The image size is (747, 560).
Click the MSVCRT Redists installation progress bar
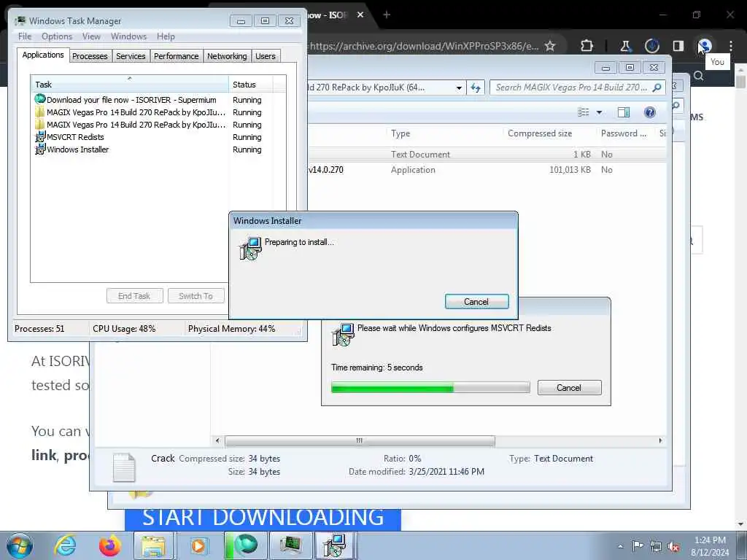coord(430,388)
